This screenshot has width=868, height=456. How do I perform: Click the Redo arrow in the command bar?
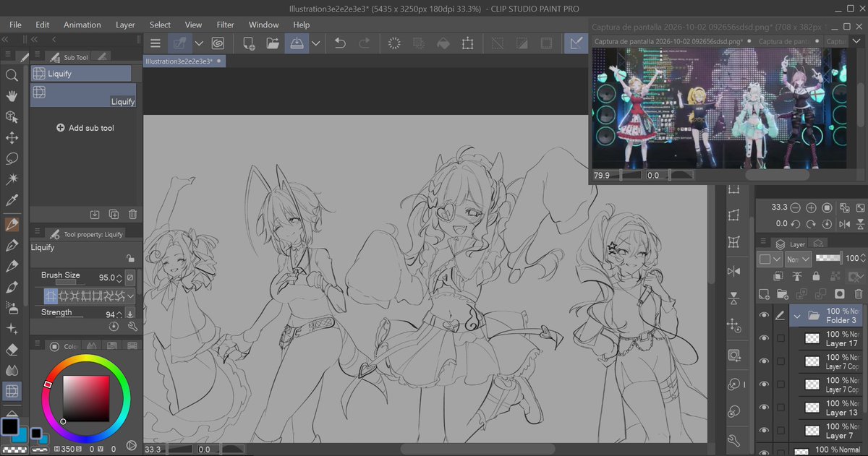(365, 43)
